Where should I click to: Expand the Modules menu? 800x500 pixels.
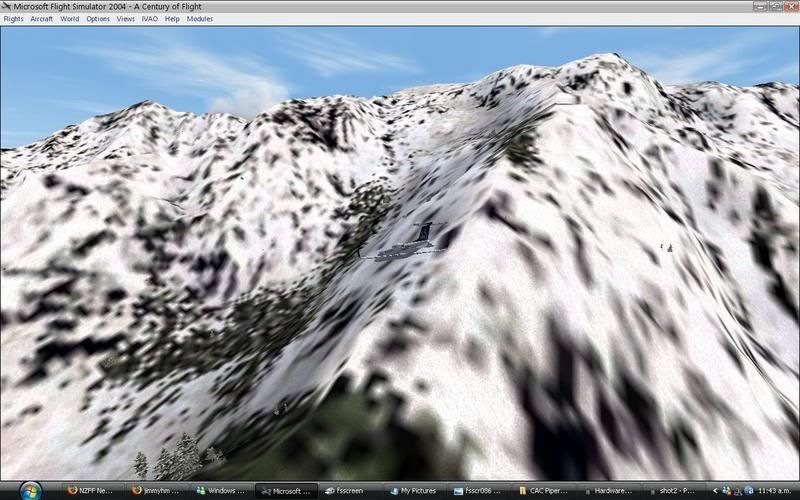(200, 19)
